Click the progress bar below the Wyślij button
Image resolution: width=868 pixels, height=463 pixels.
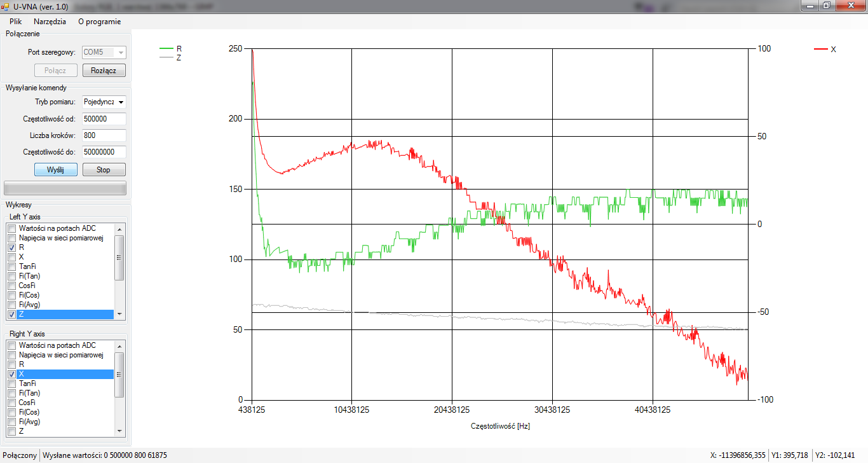click(x=65, y=188)
